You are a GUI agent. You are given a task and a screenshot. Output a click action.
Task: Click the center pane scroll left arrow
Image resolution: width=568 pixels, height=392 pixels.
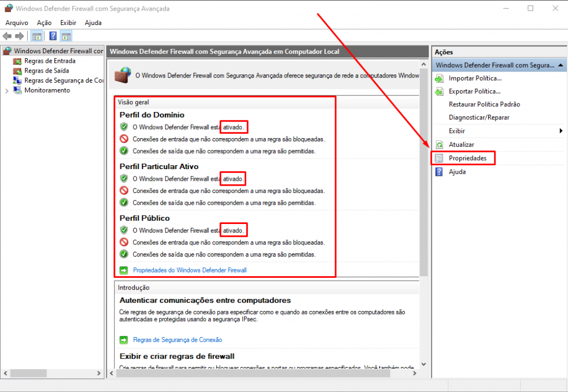click(111, 373)
